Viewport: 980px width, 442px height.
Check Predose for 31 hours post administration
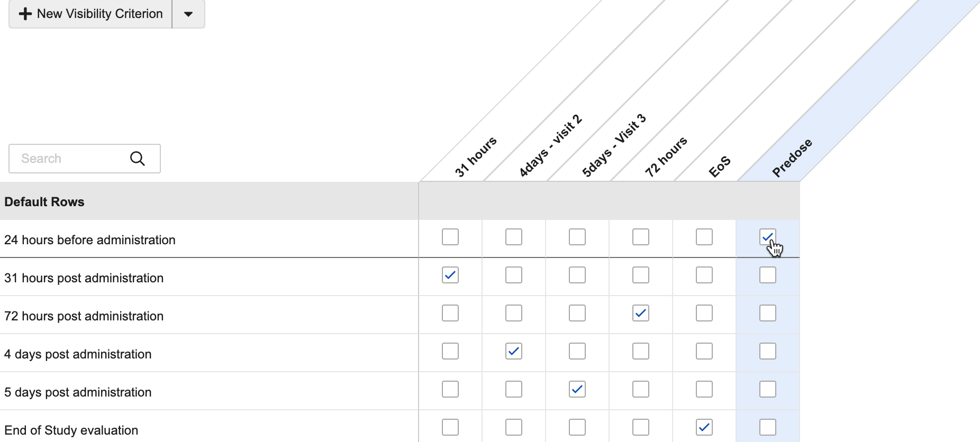[x=768, y=275]
